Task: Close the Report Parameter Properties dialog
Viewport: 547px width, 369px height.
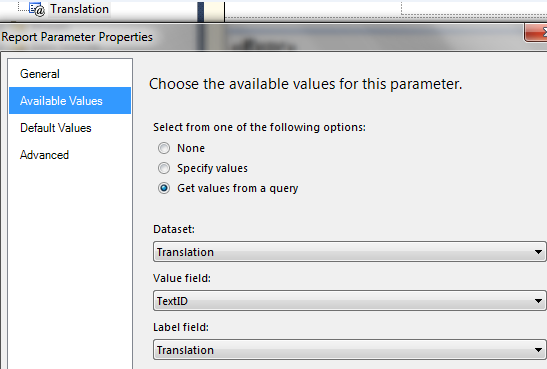Action: pos(536,33)
